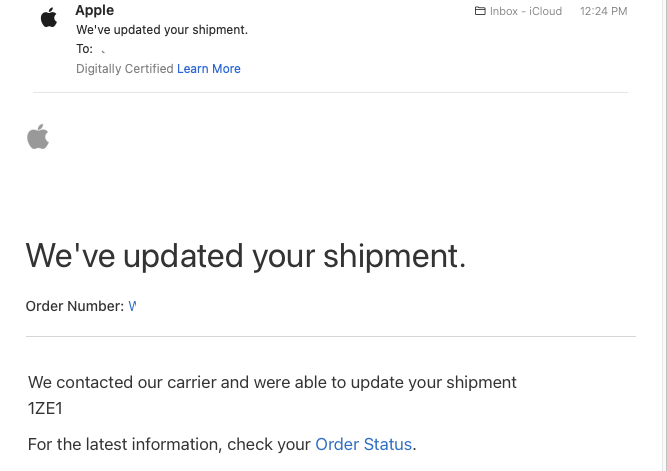This screenshot has width=667, height=471.
Task: Click the gray Apple logo in email body
Action: pos(38,137)
